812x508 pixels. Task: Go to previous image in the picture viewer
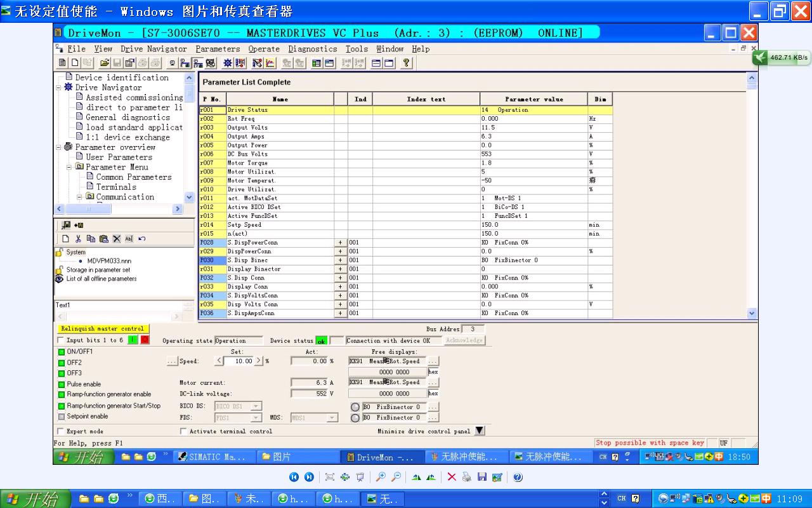294,477
